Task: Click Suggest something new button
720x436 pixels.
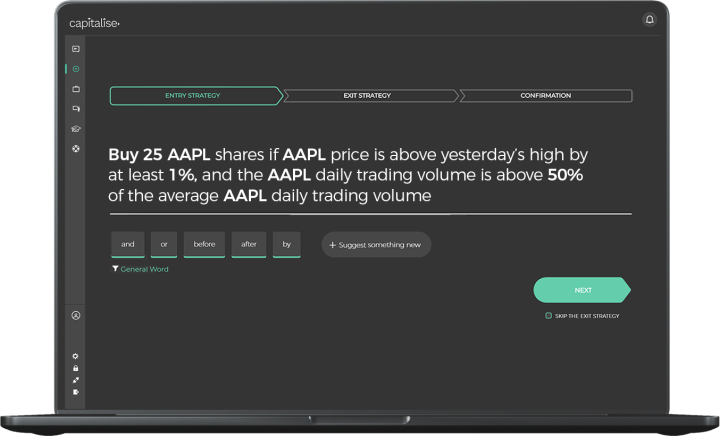Action: coord(376,245)
